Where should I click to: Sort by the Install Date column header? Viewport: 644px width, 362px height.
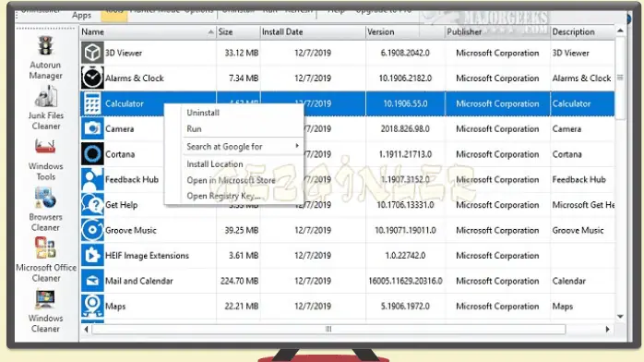[x=312, y=31]
